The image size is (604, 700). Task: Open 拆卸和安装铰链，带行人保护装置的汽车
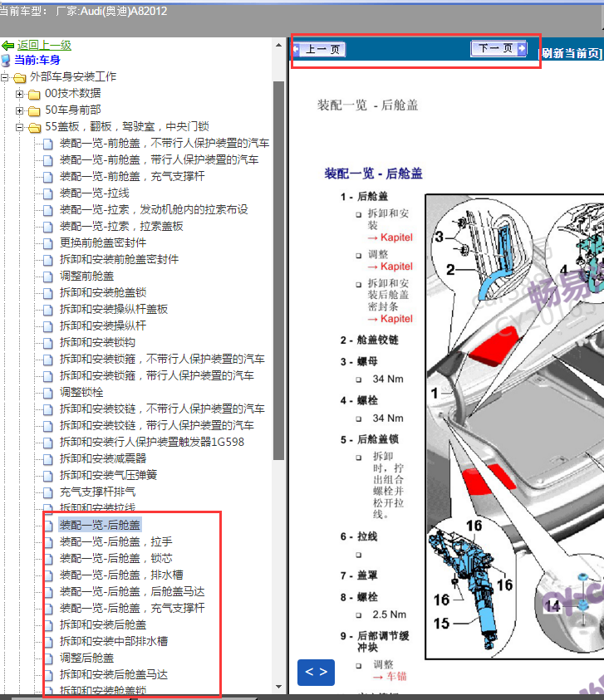click(157, 425)
